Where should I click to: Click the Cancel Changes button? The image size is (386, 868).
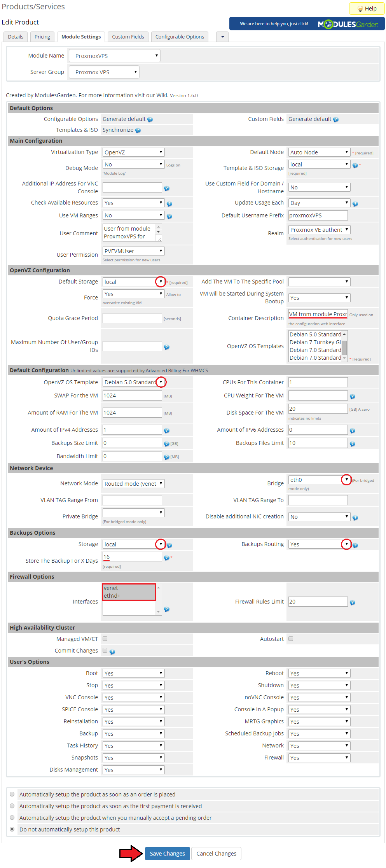[216, 853]
